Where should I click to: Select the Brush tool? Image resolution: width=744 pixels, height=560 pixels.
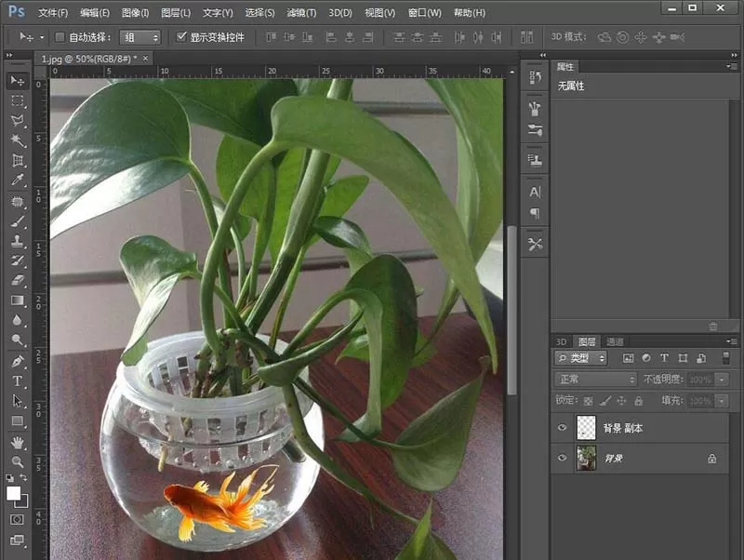(18, 221)
